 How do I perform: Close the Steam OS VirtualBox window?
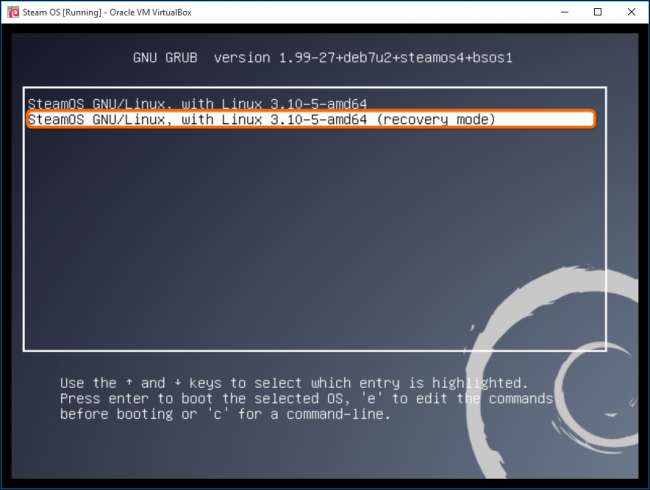click(631, 12)
